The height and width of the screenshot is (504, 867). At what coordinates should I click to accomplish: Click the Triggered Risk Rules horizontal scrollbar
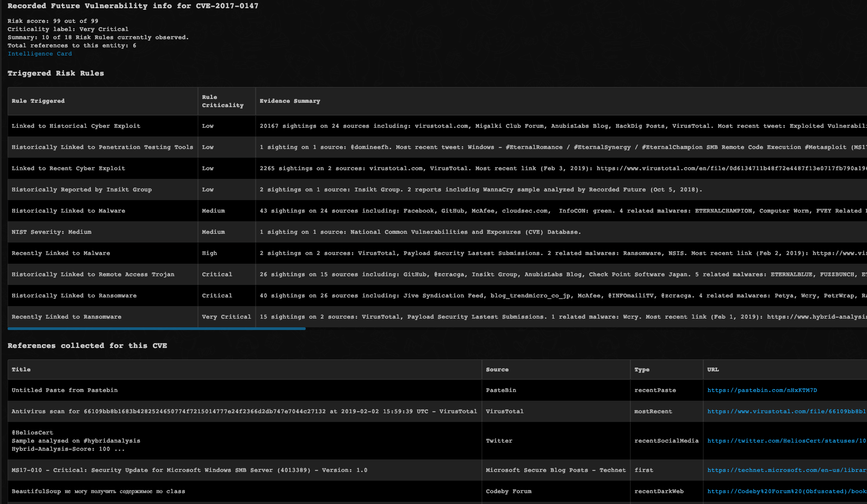pos(157,329)
